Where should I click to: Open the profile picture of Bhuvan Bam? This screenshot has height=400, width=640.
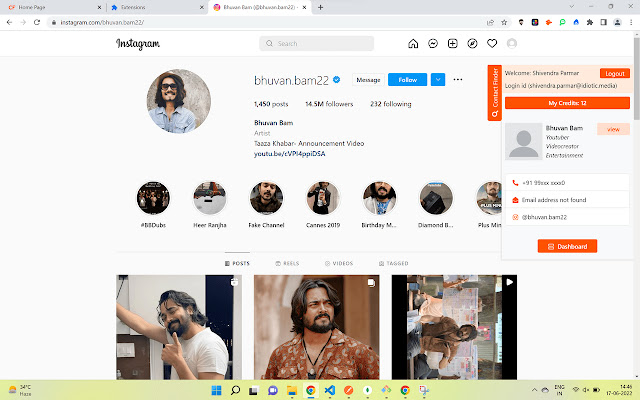(179, 101)
